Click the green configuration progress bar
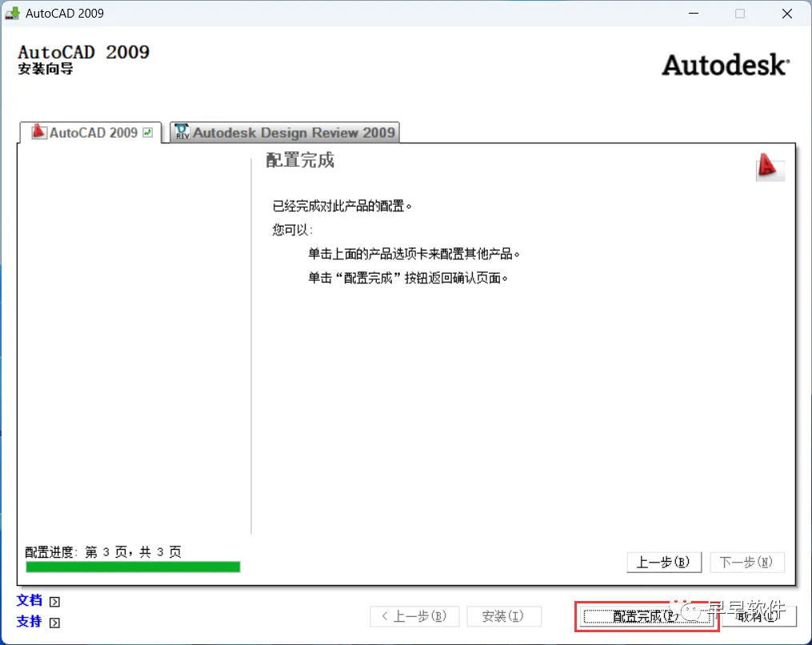Viewport: 812px width, 645px height. 133,567
